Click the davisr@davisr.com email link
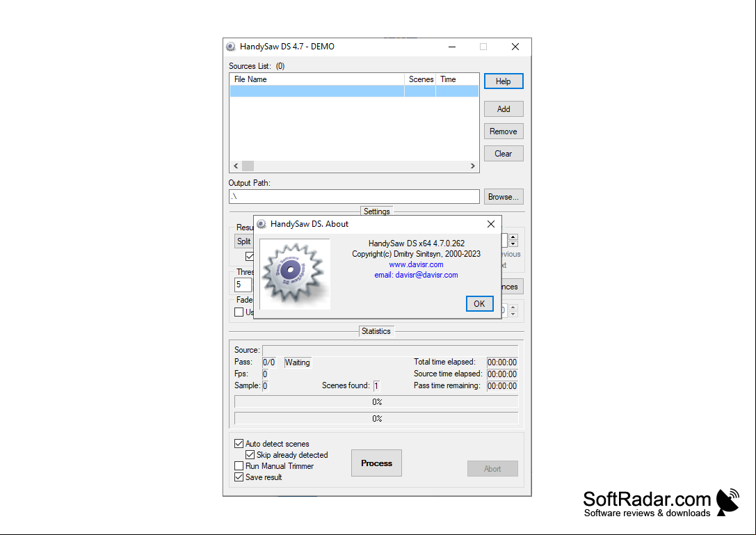The height and width of the screenshot is (535, 756). point(416,275)
